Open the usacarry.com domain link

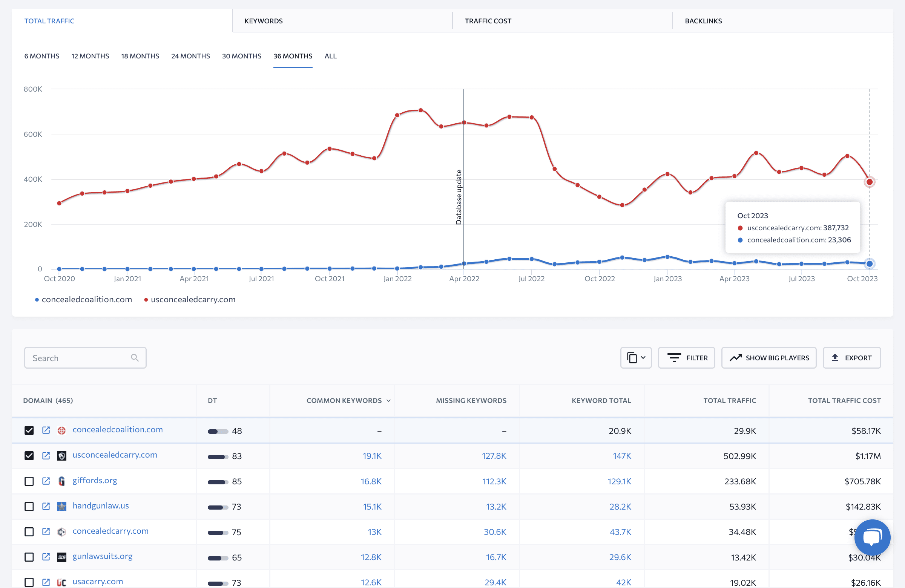tap(98, 582)
